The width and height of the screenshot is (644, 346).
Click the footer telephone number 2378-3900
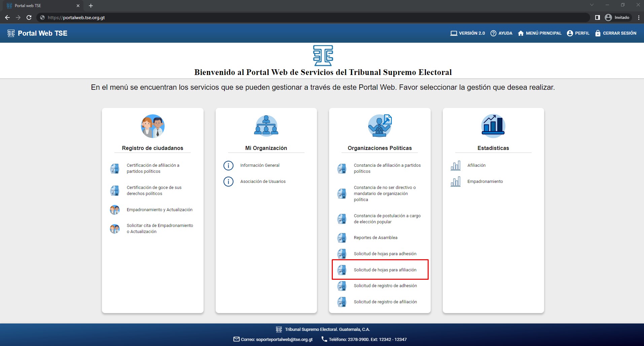358,340
